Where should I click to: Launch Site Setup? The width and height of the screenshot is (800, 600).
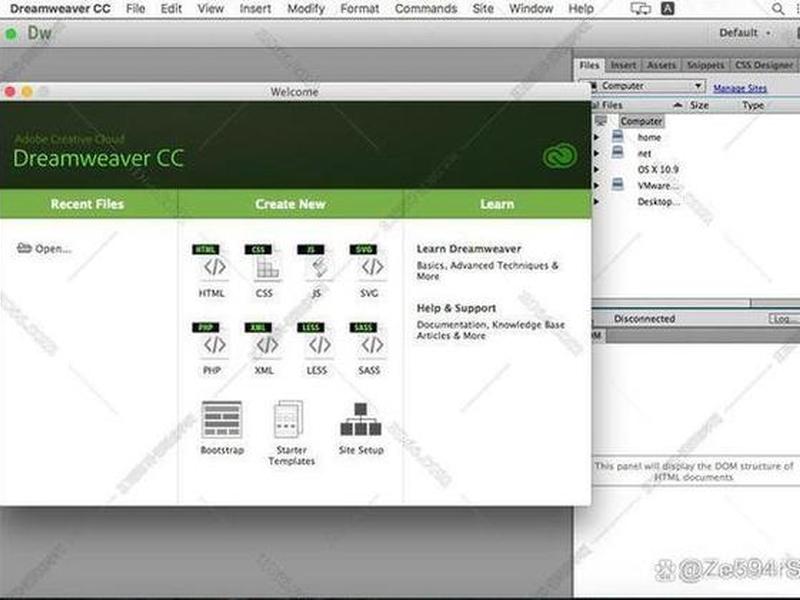coord(361,429)
